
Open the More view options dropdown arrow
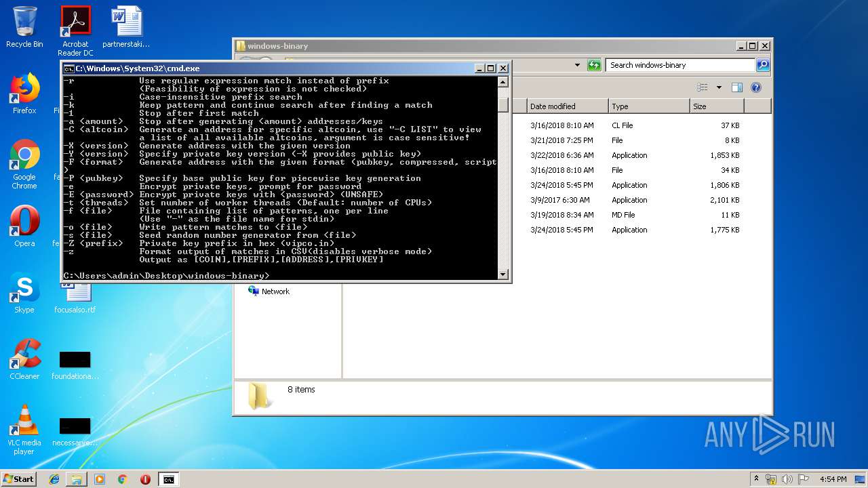[x=719, y=87]
